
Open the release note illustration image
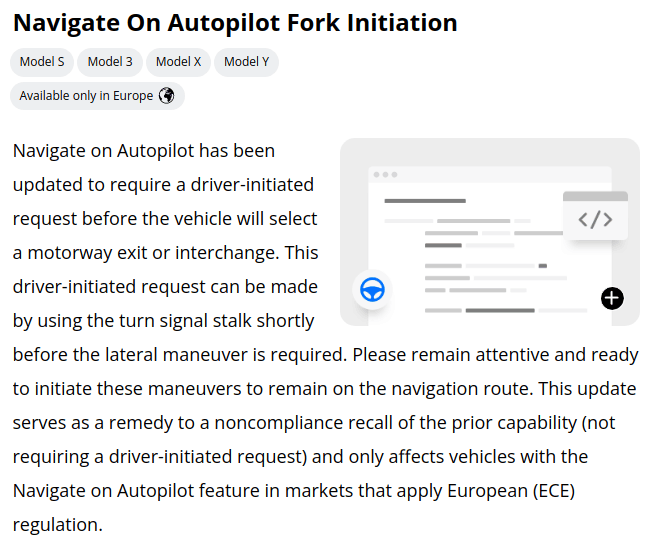[490, 232]
